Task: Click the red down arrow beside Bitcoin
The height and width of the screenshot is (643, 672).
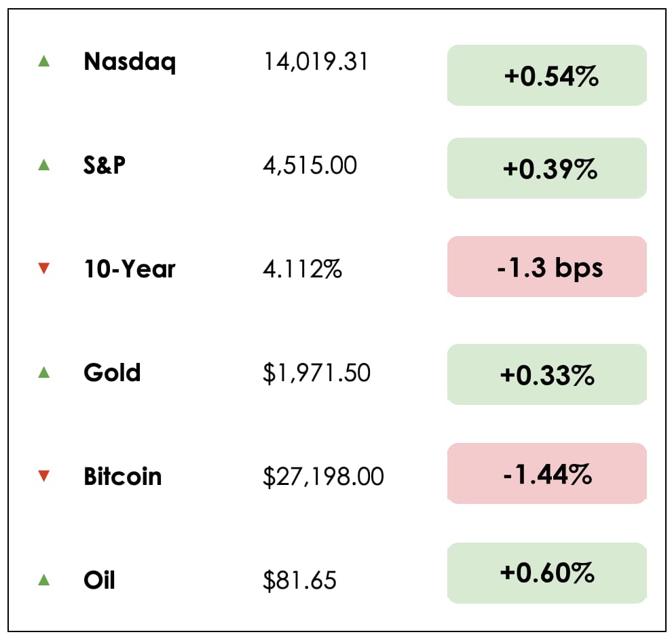Action: click(44, 476)
